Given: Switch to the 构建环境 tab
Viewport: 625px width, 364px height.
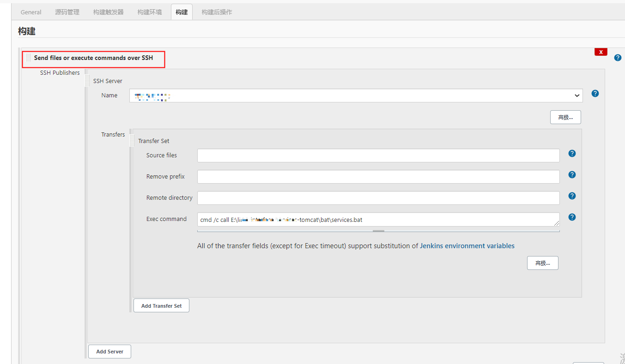Looking at the screenshot, I should (150, 12).
